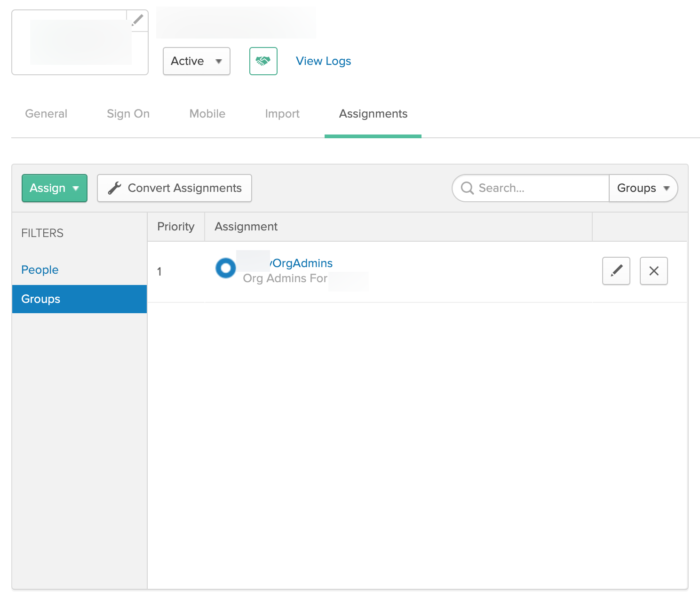700x601 pixels.
Task: Click the priority value 1
Action: tap(159, 271)
